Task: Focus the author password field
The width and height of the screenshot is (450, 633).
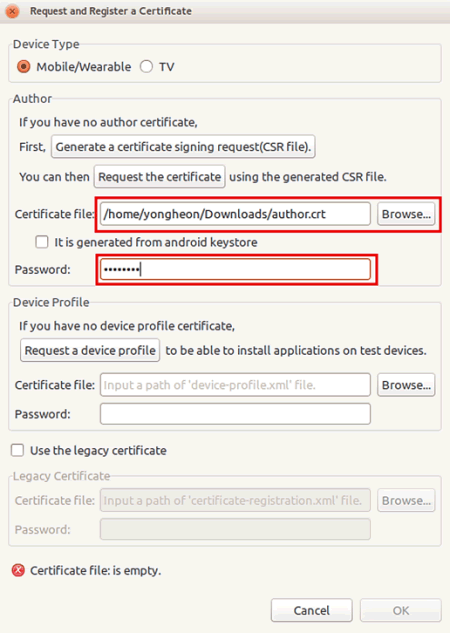Action: click(x=235, y=269)
